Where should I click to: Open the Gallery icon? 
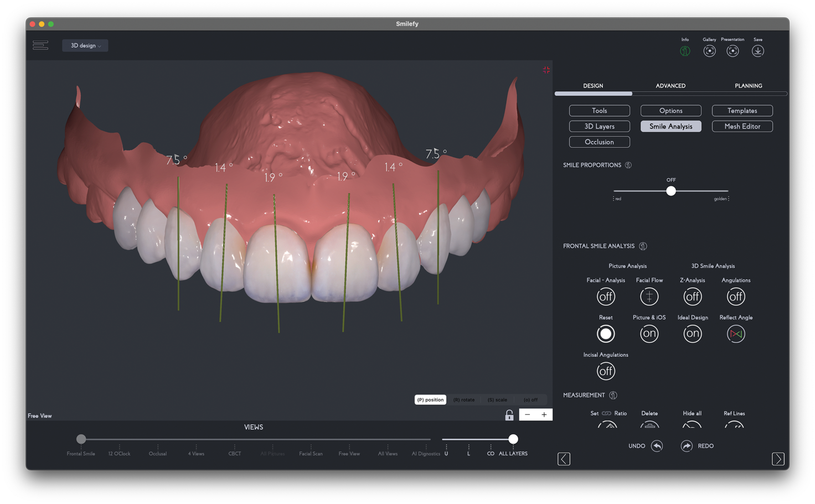click(x=709, y=51)
